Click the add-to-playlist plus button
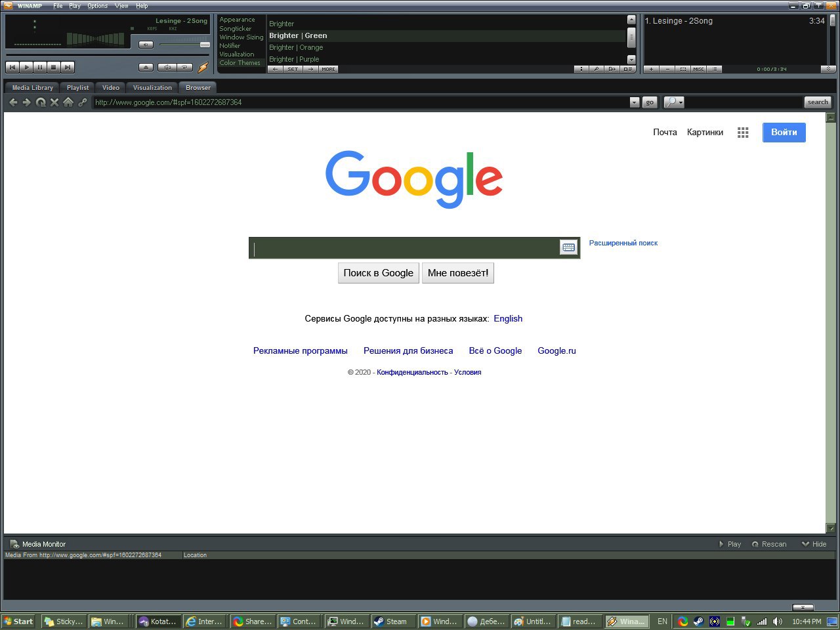The width and height of the screenshot is (840, 630). coord(651,69)
